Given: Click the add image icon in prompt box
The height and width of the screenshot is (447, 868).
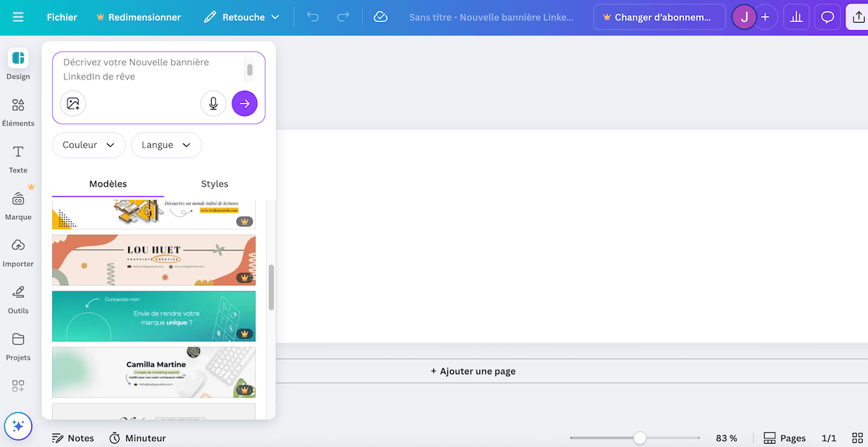Looking at the screenshot, I should point(73,104).
